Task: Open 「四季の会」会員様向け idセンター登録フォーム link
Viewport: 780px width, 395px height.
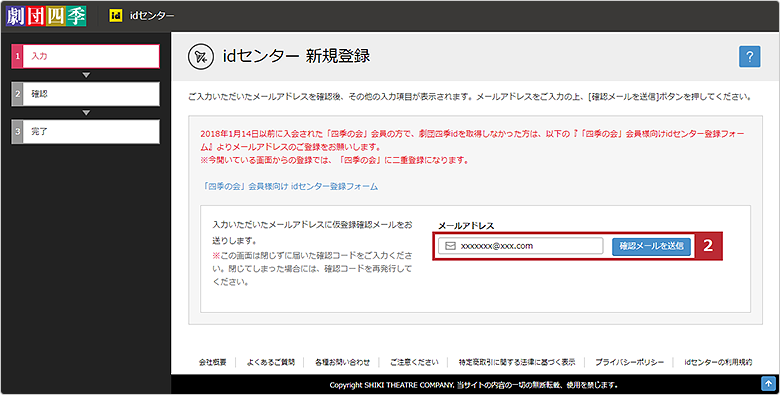Action: pyautogui.click(x=290, y=187)
